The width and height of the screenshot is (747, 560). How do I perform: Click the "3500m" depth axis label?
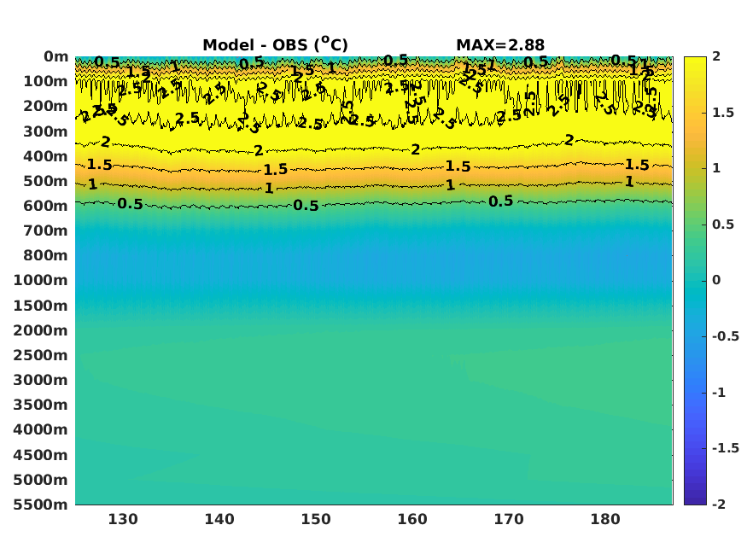40,405
